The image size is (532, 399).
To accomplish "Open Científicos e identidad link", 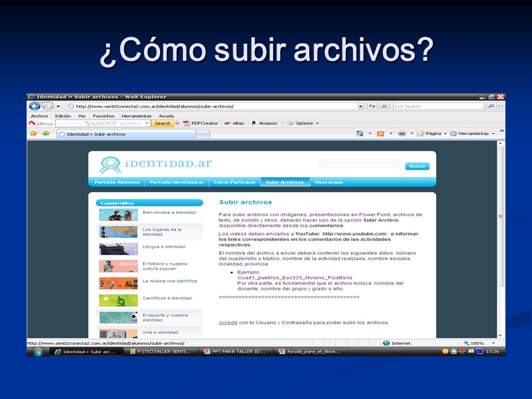I will point(167,298).
